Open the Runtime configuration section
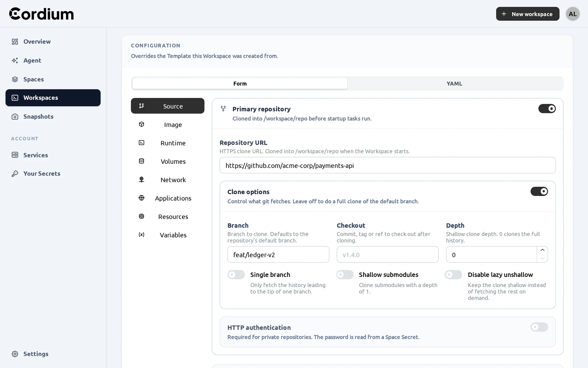 168,143
